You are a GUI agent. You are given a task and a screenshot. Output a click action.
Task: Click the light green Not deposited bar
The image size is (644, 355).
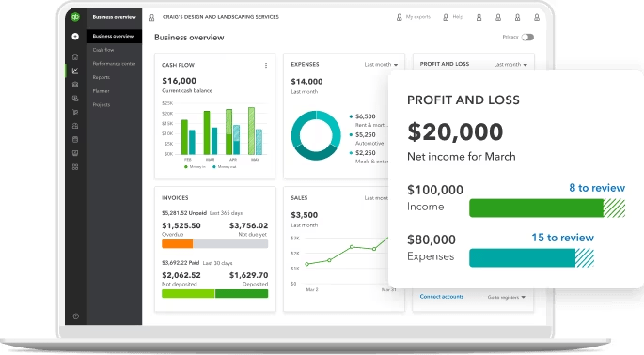(x=188, y=294)
